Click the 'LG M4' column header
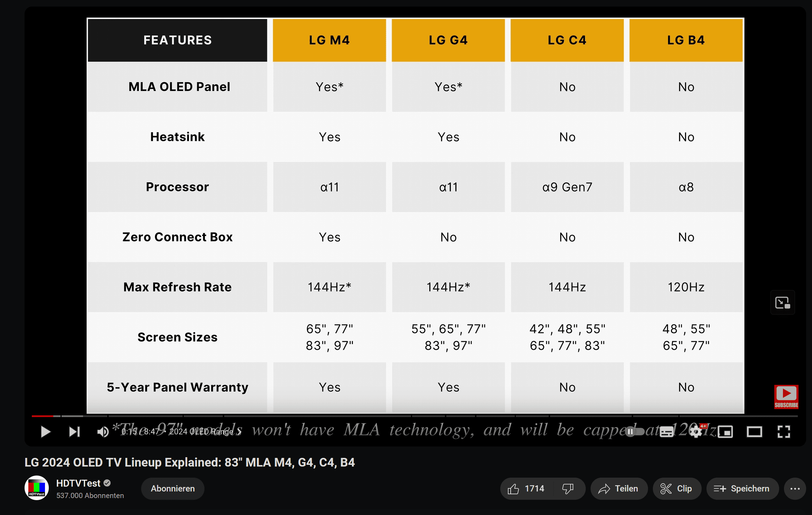 coord(329,40)
